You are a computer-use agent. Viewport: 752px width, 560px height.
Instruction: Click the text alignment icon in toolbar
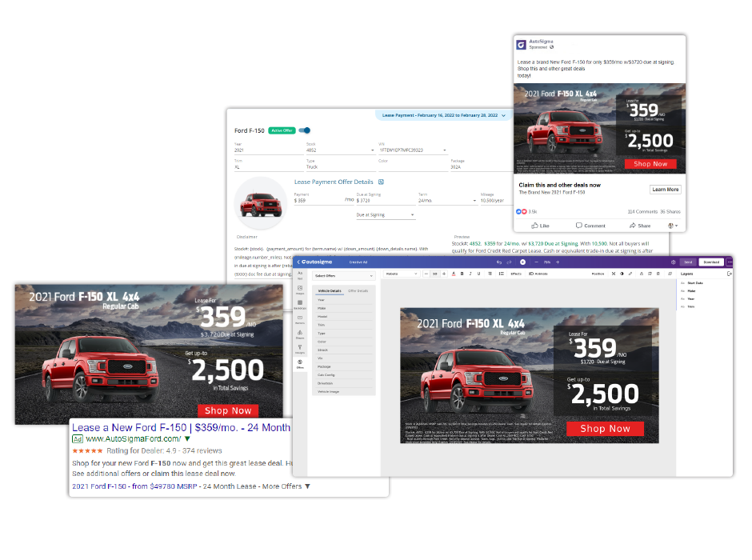coord(490,274)
